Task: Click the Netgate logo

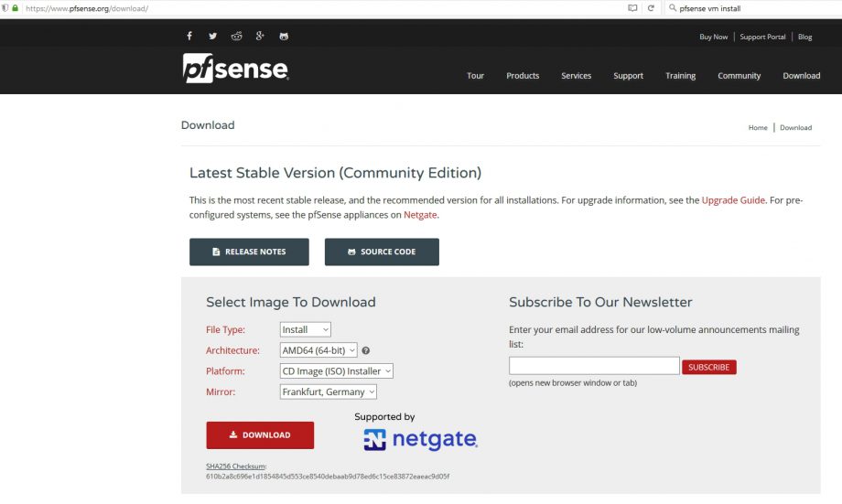Action: click(x=420, y=440)
